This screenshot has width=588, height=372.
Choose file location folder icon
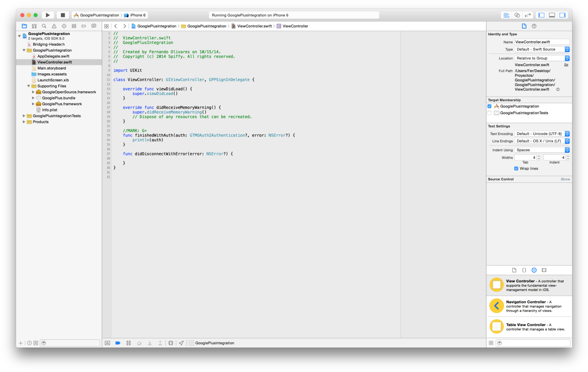(566, 65)
